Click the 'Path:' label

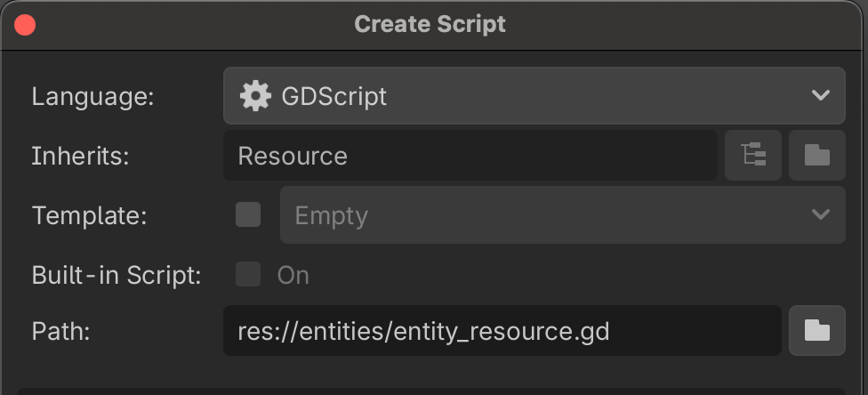click(x=62, y=331)
